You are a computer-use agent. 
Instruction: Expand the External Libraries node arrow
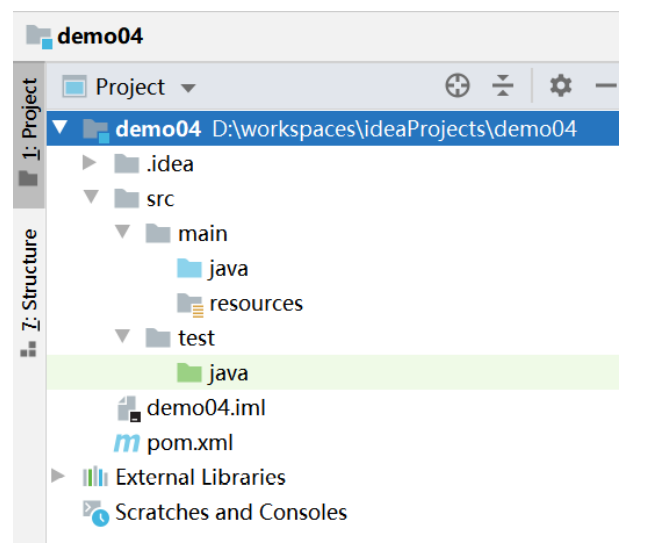(58, 476)
